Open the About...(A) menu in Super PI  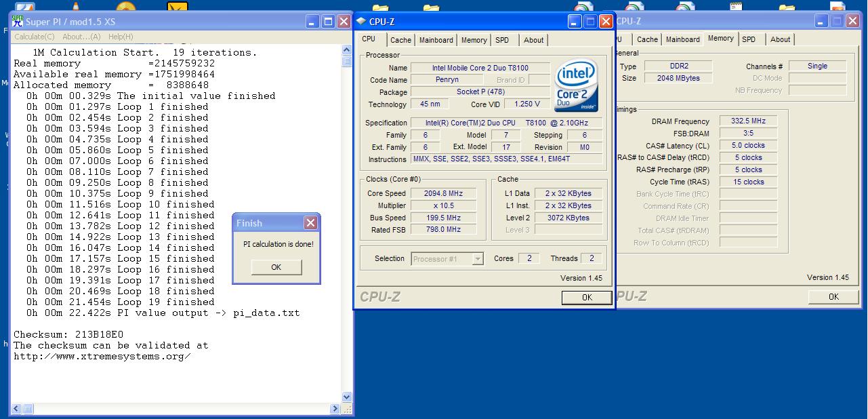point(81,37)
